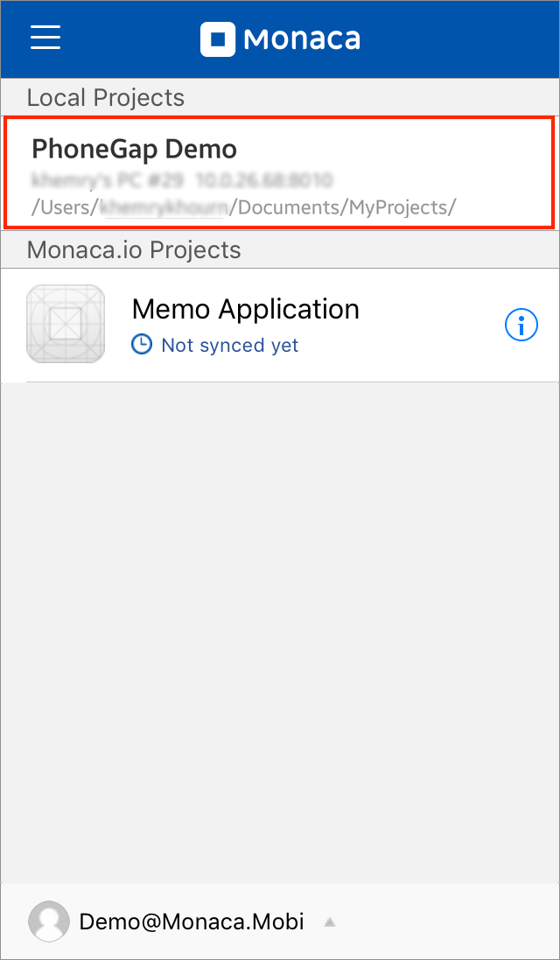Select the Monaca.io Projects section header
Viewport: 560px width, 960px height.
(134, 250)
